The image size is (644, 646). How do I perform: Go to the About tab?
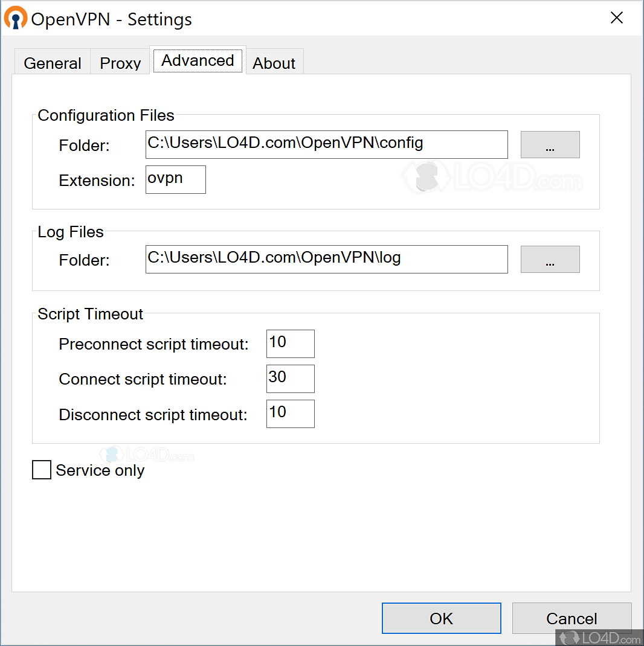coord(274,63)
